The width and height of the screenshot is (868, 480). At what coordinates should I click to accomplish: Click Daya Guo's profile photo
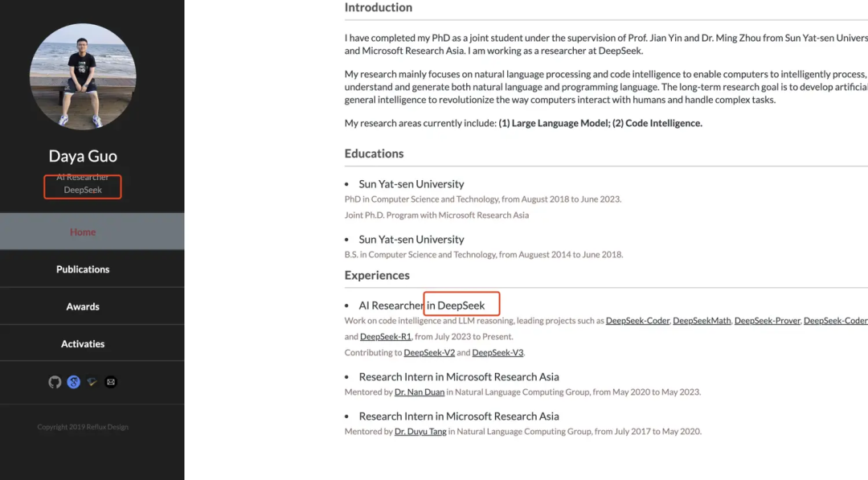click(83, 76)
